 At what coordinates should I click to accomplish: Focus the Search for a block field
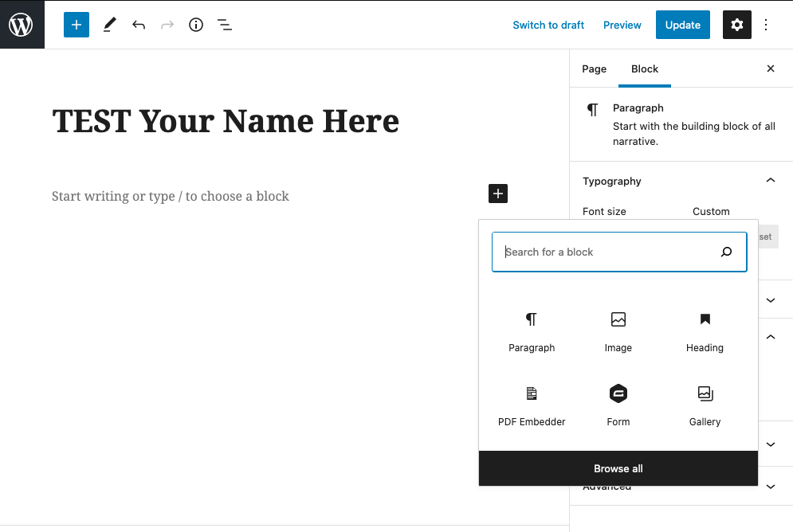click(x=619, y=252)
